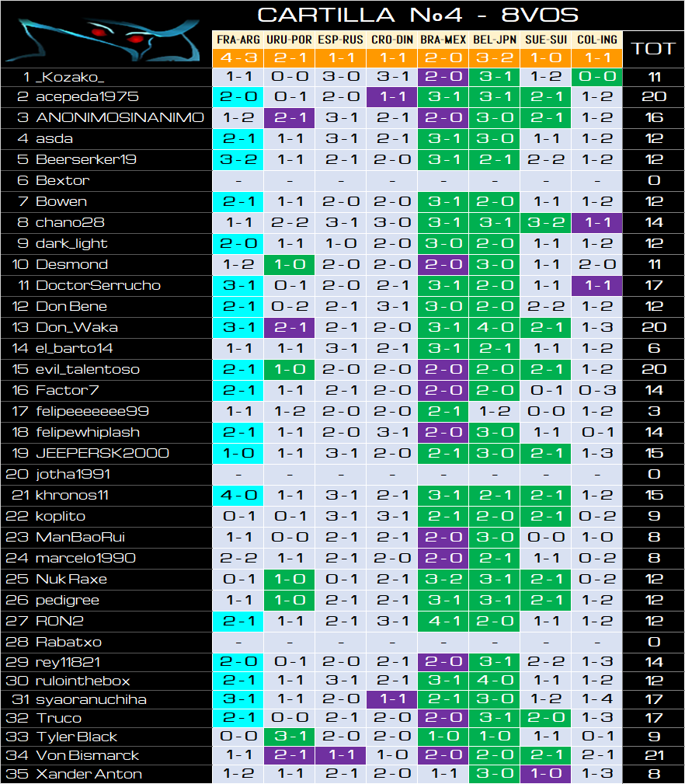Select the ESP-RUS column header
Screen dimensions: 685x784
coord(341,40)
